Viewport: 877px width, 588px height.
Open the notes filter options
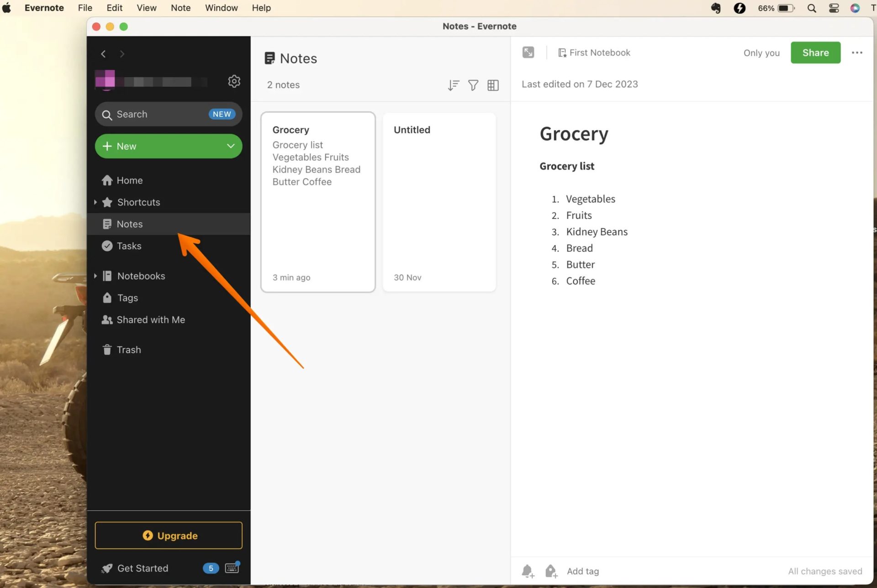(473, 85)
